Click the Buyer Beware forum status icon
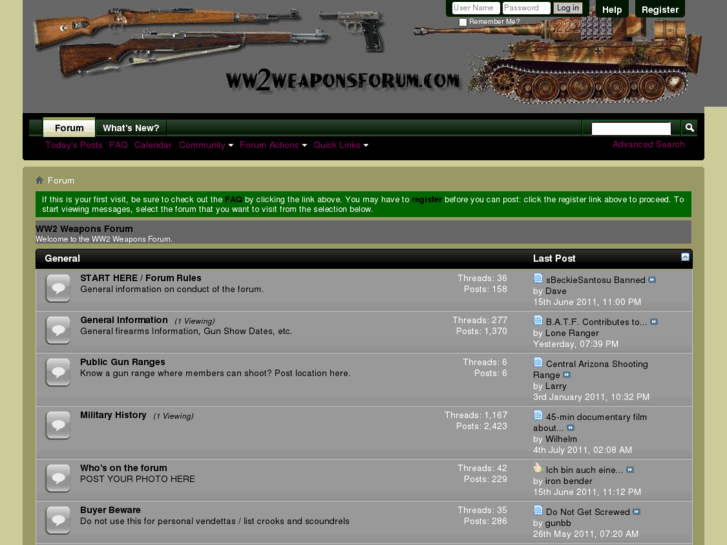Image resolution: width=727 pixels, height=545 pixels. coord(58,520)
